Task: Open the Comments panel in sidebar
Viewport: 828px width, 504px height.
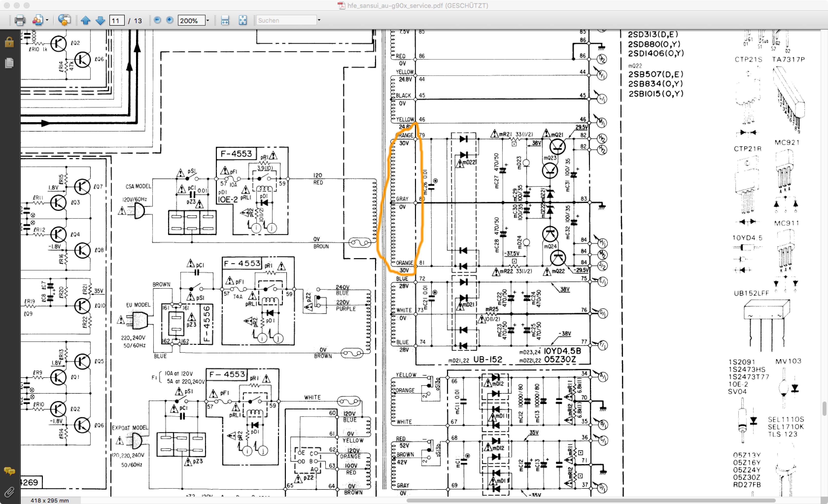Action: point(9,471)
